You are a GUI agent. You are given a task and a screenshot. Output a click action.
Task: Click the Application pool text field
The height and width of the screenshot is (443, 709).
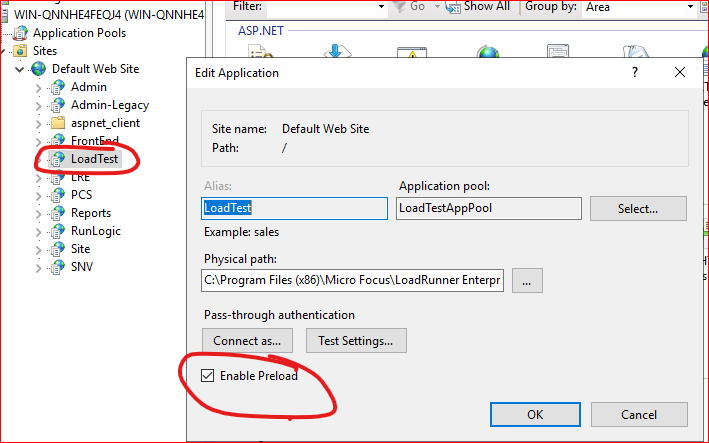(x=489, y=208)
